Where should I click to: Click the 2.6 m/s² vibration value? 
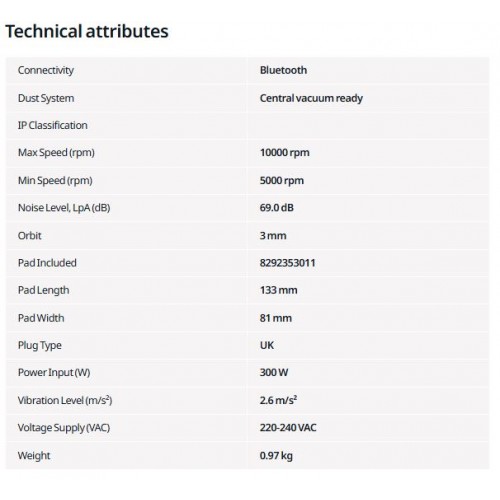pyautogui.click(x=278, y=400)
